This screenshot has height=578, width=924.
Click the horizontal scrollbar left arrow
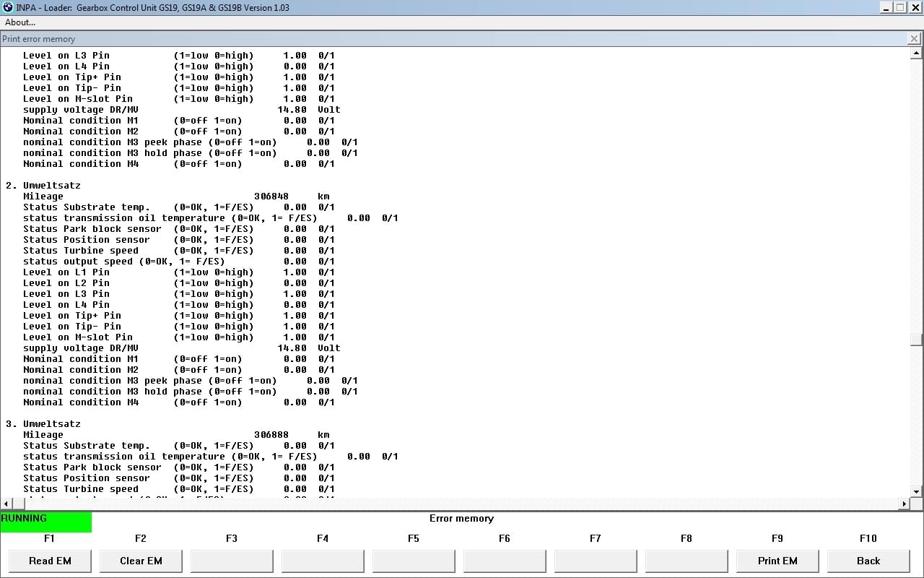(x=6, y=504)
